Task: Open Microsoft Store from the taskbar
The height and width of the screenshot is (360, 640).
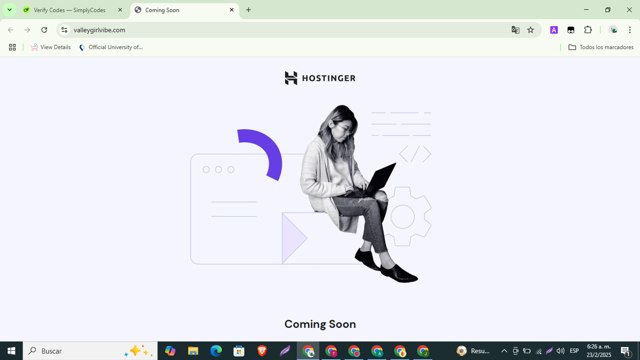Action: (x=239, y=351)
